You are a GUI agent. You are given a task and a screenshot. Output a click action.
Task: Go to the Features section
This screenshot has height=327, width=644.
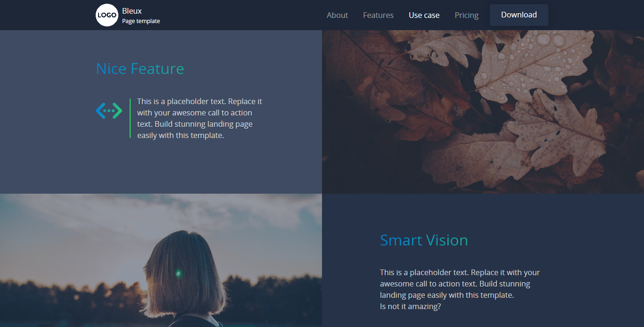pyautogui.click(x=378, y=15)
